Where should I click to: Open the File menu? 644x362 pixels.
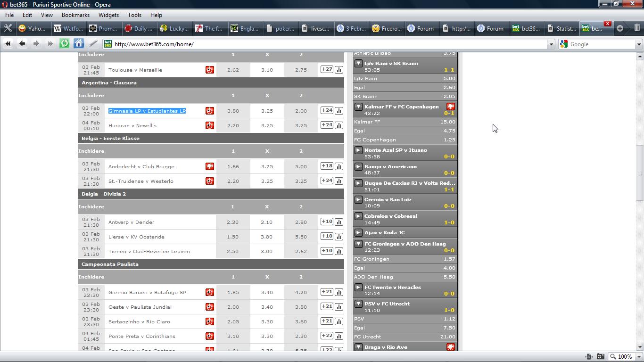tap(9, 15)
